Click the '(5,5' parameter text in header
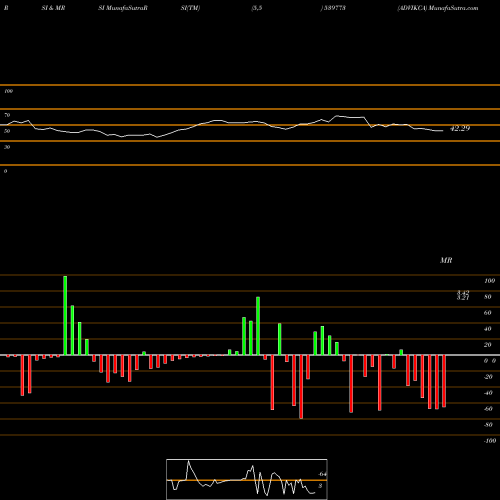Image resolution: width=500 pixels, height=500 pixels. (x=257, y=8)
